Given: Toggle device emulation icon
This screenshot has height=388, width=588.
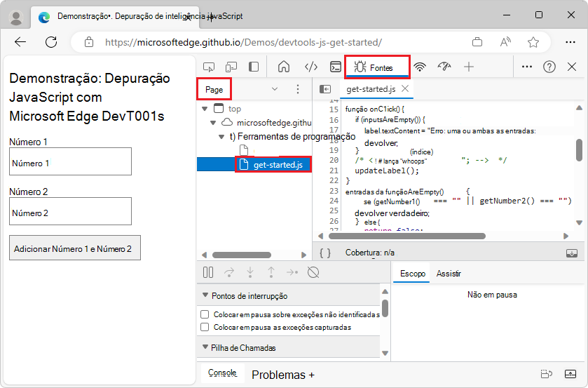Looking at the screenshot, I should [231, 67].
